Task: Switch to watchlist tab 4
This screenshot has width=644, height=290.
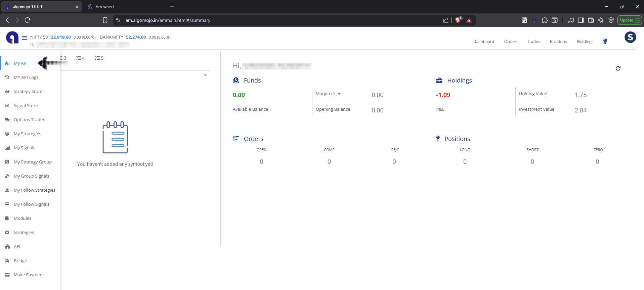Action: [x=81, y=58]
